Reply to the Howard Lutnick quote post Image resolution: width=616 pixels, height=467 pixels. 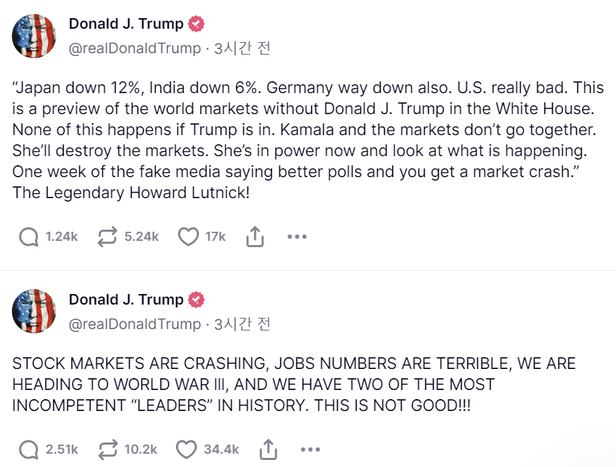(30, 237)
